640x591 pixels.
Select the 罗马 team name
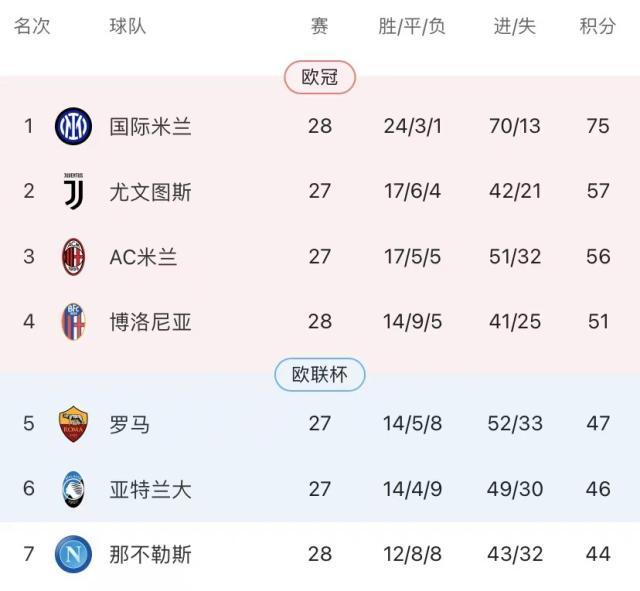click(130, 423)
